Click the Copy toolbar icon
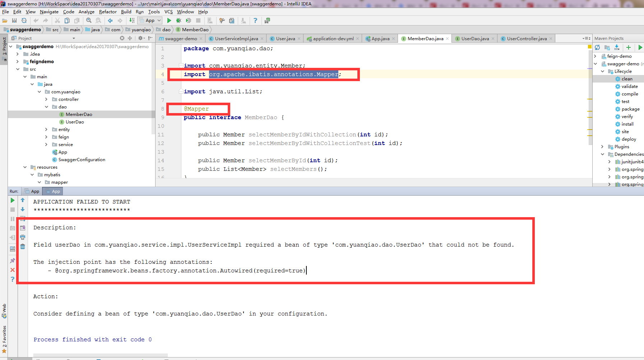The height and width of the screenshot is (360, 644). point(67,21)
